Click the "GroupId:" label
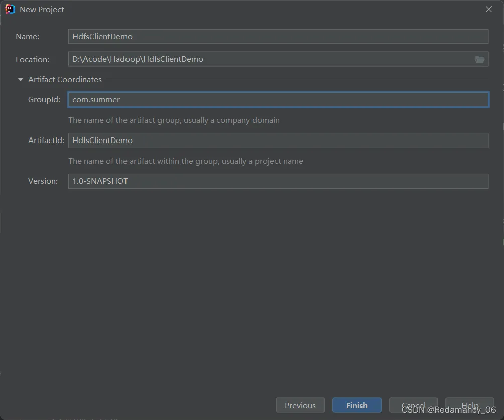This screenshot has width=504, height=420. [44, 100]
